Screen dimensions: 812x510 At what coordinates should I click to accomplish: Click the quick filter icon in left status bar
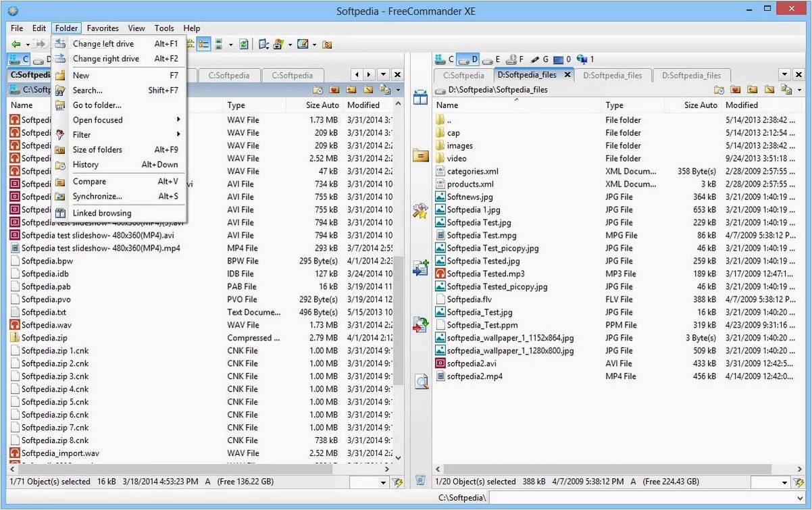(x=397, y=482)
